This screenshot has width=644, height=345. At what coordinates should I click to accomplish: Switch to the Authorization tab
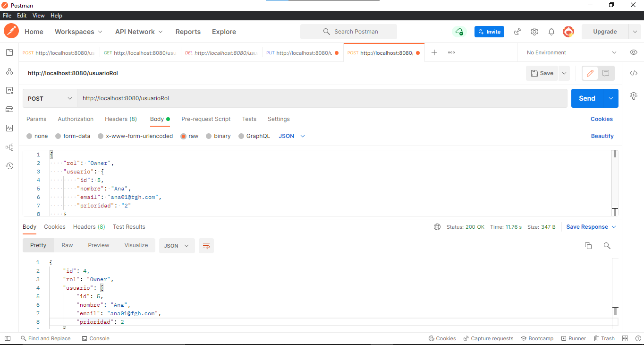76,119
